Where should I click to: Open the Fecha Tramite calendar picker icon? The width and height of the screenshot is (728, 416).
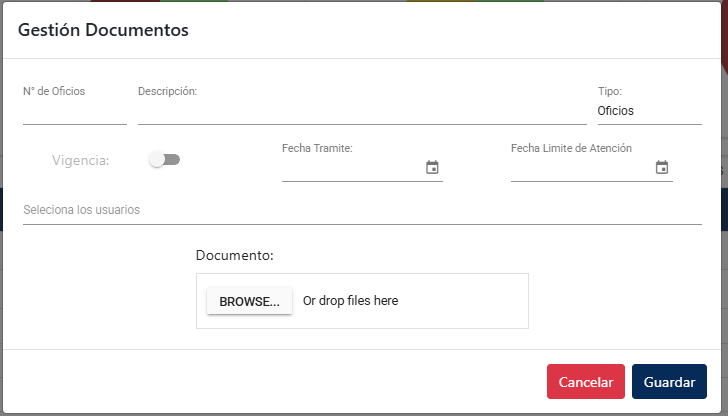coord(432,167)
